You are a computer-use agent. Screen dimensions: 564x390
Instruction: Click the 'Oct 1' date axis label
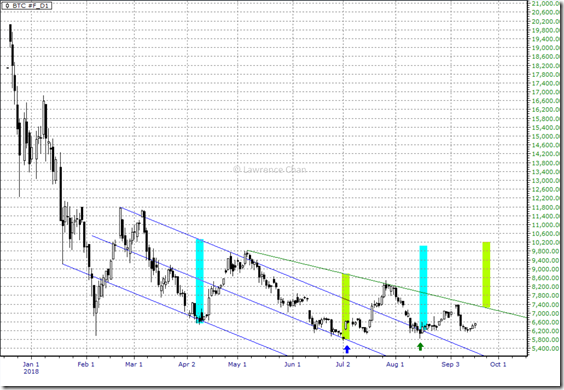pyautogui.click(x=498, y=364)
